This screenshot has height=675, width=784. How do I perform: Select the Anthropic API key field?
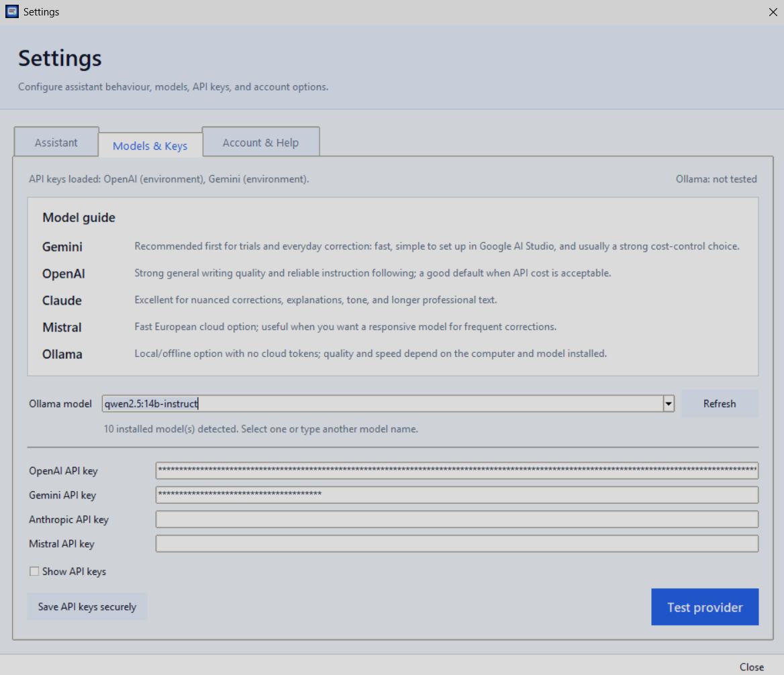click(456, 519)
